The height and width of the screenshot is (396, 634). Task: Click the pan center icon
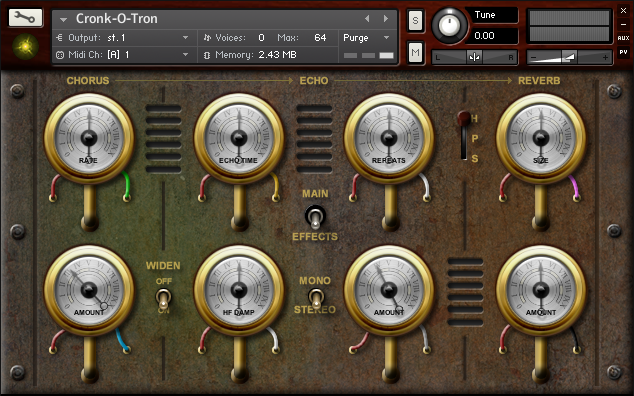(x=474, y=57)
